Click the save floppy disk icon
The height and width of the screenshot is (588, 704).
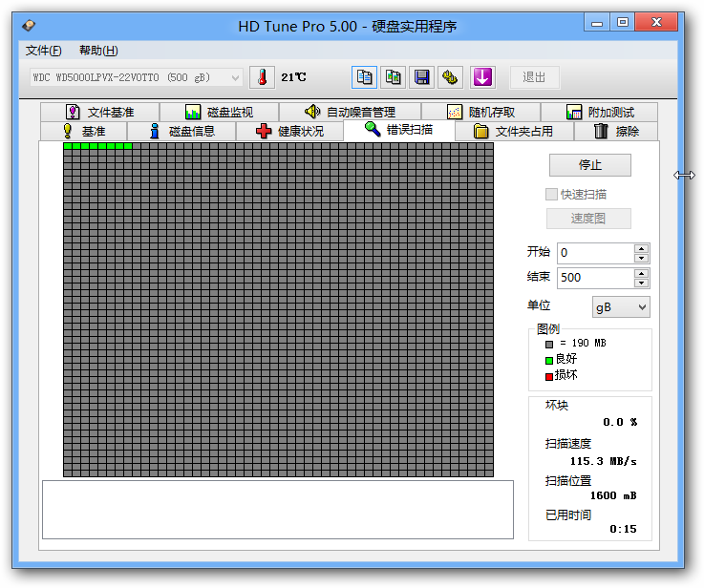pyautogui.click(x=421, y=77)
